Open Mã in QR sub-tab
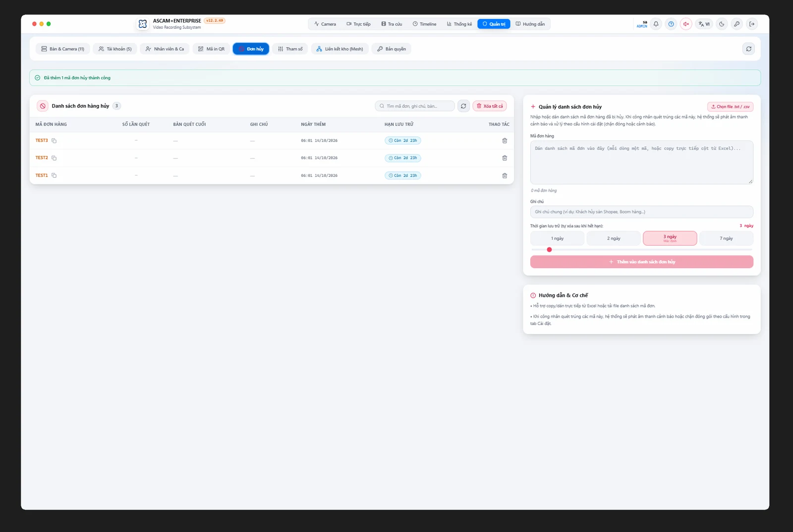 [x=211, y=49]
